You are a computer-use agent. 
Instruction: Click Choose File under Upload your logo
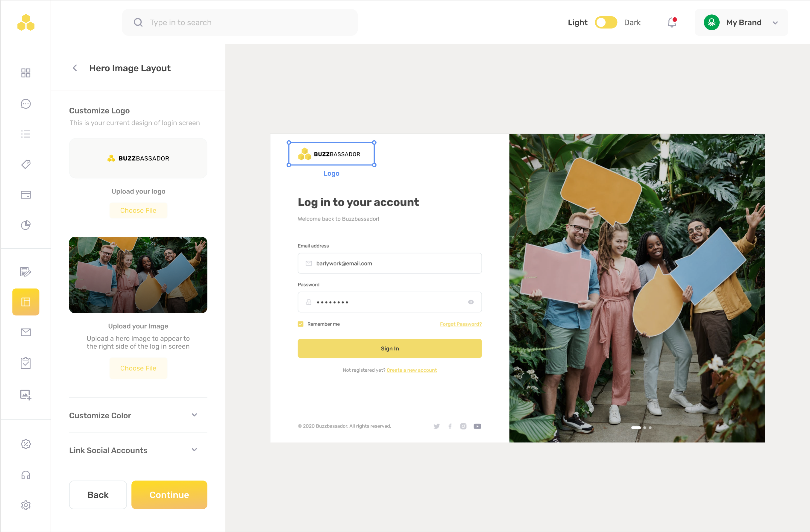click(x=138, y=210)
